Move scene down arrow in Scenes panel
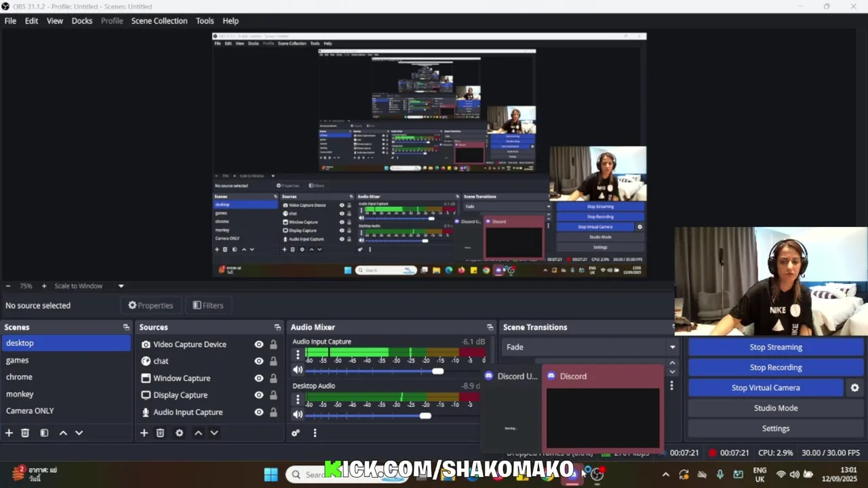 point(79,433)
